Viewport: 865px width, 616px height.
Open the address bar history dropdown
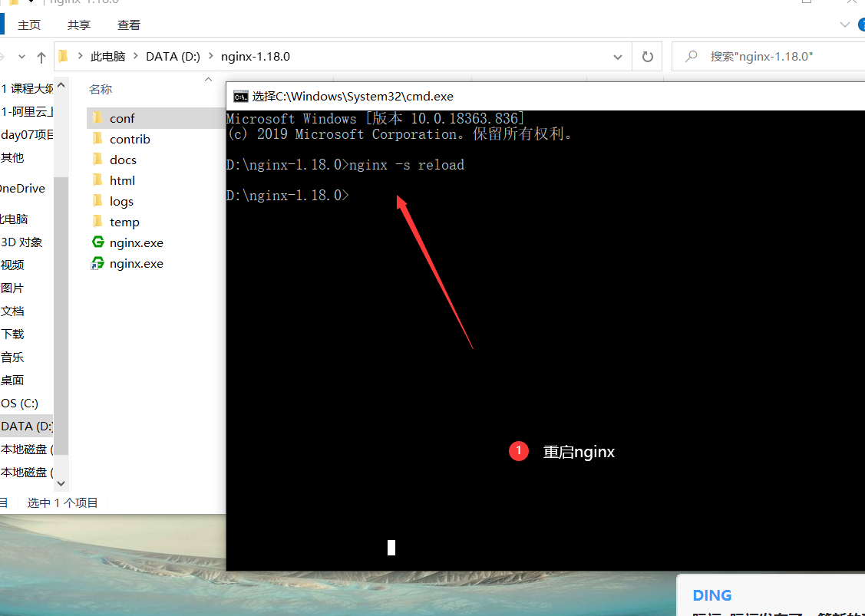(618, 57)
